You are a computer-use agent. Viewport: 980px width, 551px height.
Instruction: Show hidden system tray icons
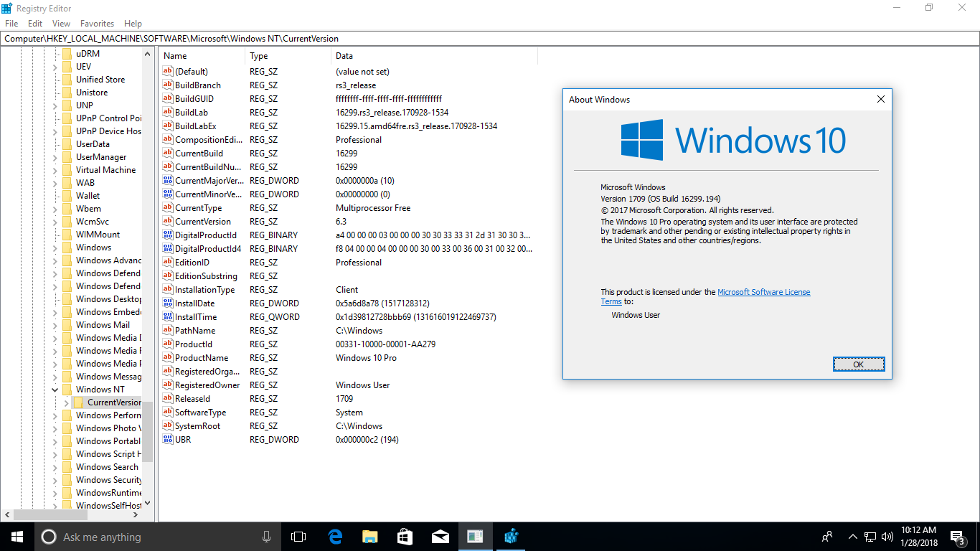click(x=852, y=537)
